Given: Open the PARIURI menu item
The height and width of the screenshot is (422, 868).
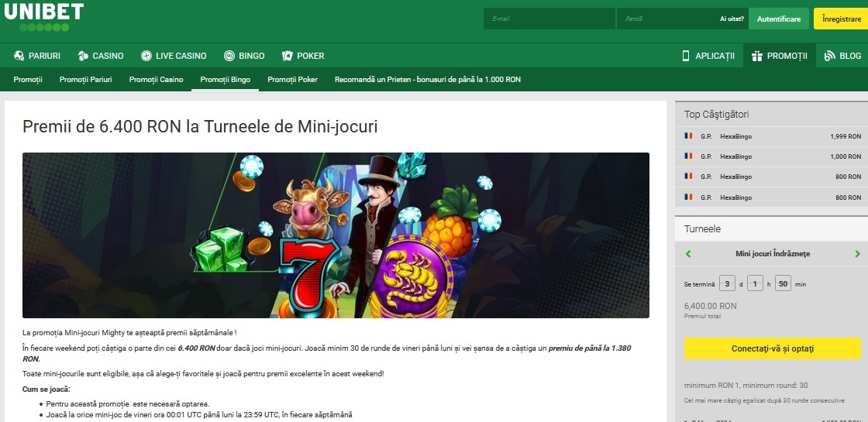Looking at the screenshot, I should pos(37,56).
